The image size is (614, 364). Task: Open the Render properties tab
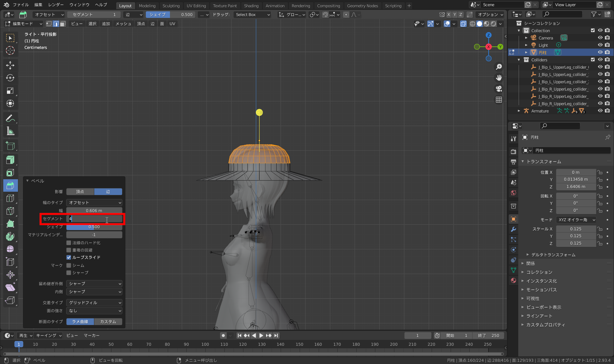[513, 152]
